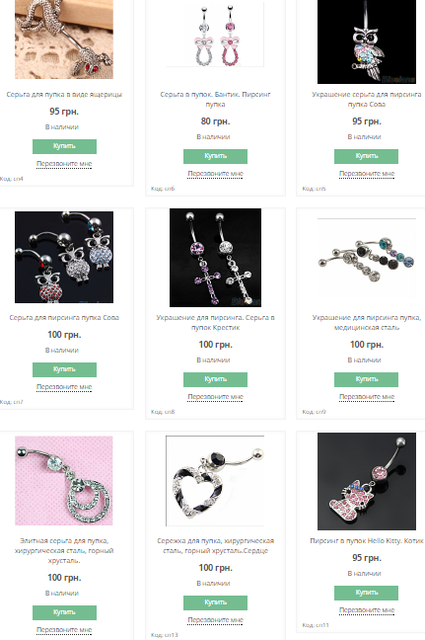This screenshot has width=425, height=640.
Task: Click Перезвоните мне under the three owls product
Action: (x=64, y=387)
